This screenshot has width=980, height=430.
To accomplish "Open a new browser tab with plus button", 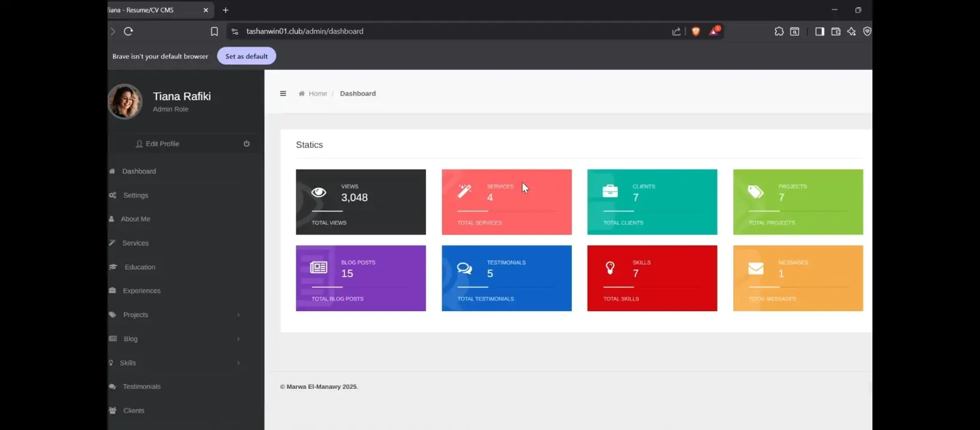I will pyautogui.click(x=225, y=10).
